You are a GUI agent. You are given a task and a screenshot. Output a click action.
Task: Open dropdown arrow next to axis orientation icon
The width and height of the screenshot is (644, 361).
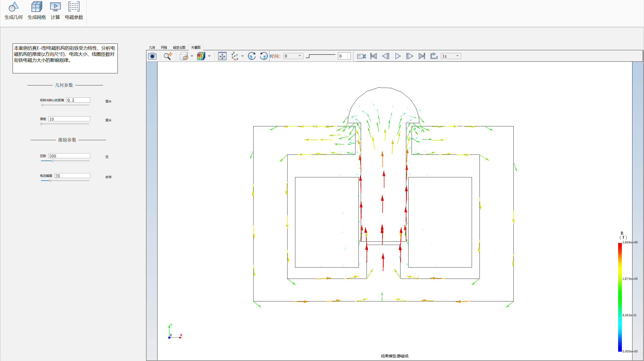pos(243,56)
